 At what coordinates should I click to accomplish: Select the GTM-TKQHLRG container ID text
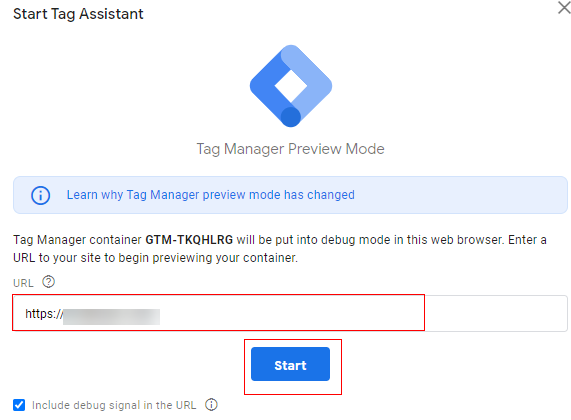(x=189, y=240)
